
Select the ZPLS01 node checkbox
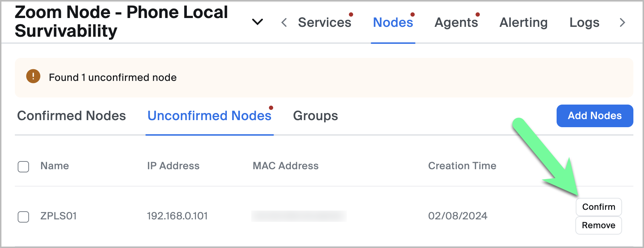click(23, 217)
